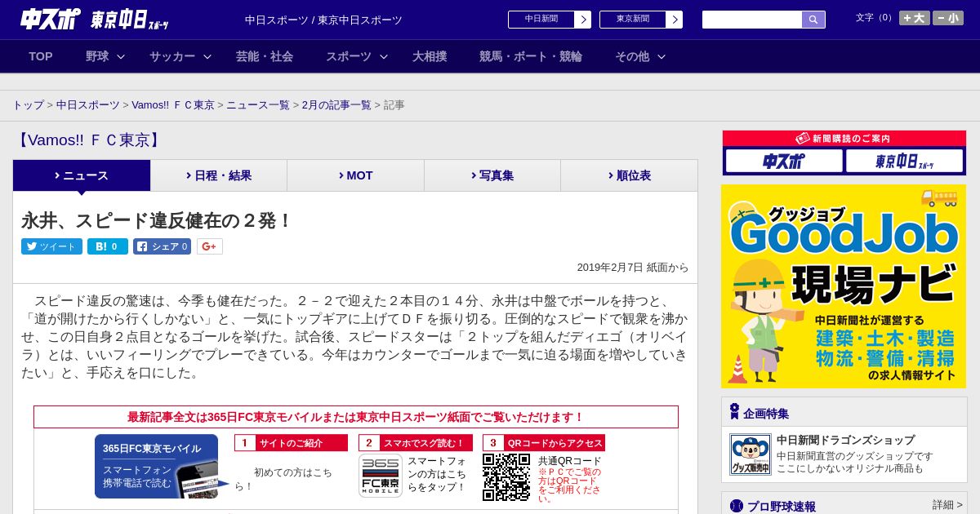The image size is (980, 514).
Task: Click the プロ野球速報 baseball icon
Action: pyautogui.click(x=737, y=506)
